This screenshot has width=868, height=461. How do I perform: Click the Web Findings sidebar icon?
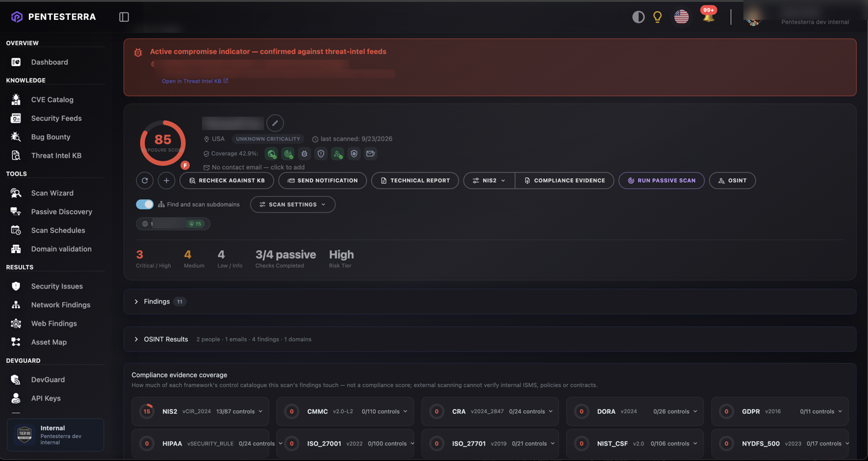tap(16, 323)
